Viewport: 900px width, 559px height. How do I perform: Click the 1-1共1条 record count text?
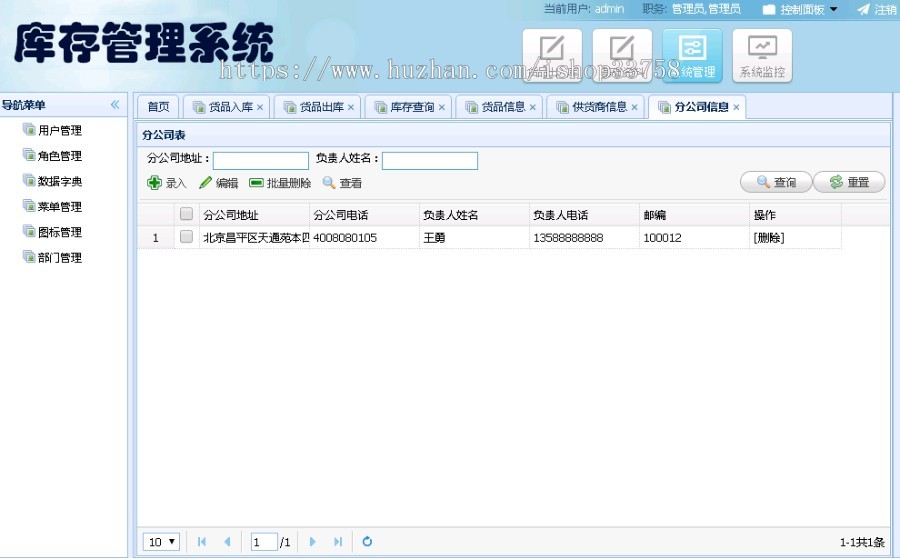(862, 542)
